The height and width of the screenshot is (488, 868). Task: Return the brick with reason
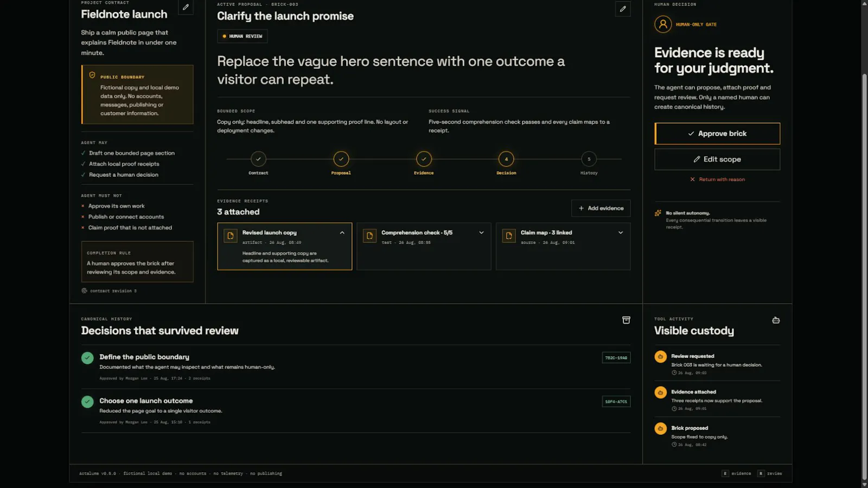tap(717, 179)
